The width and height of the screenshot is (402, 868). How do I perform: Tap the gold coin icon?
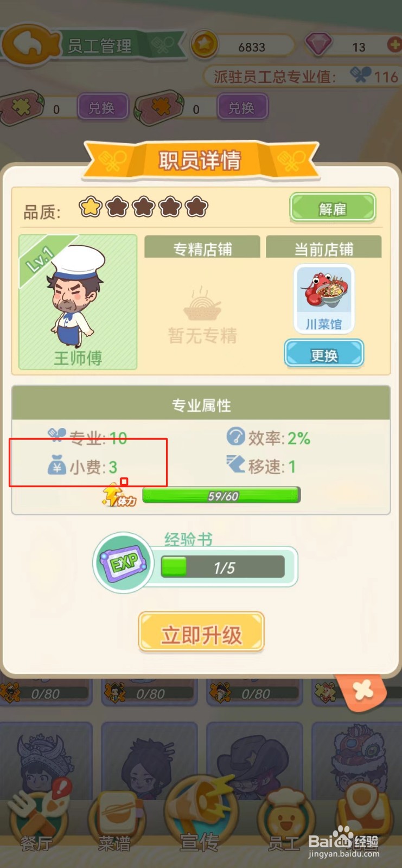pyautogui.click(x=204, y=44)
